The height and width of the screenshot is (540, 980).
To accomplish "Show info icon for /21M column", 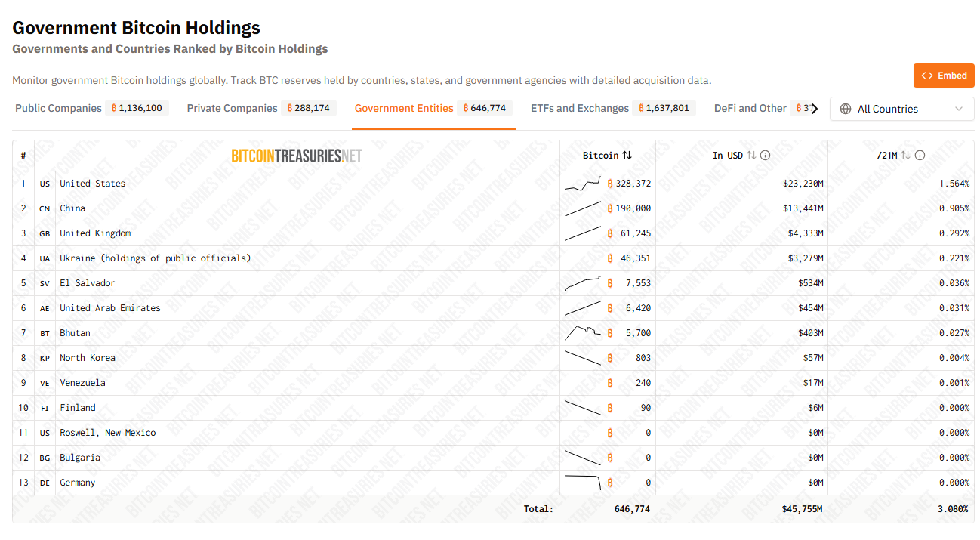I will coord(920,156).
